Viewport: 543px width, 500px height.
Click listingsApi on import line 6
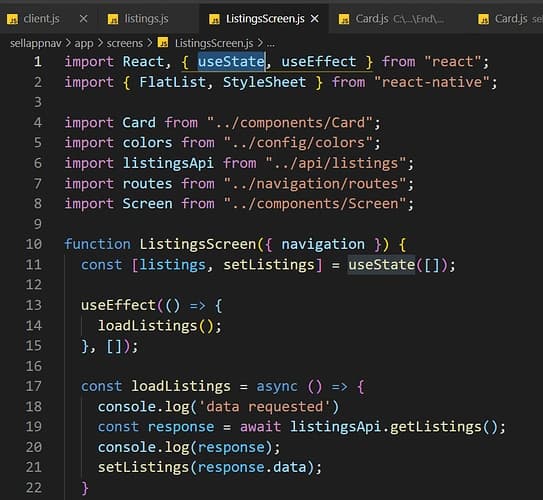168,163
